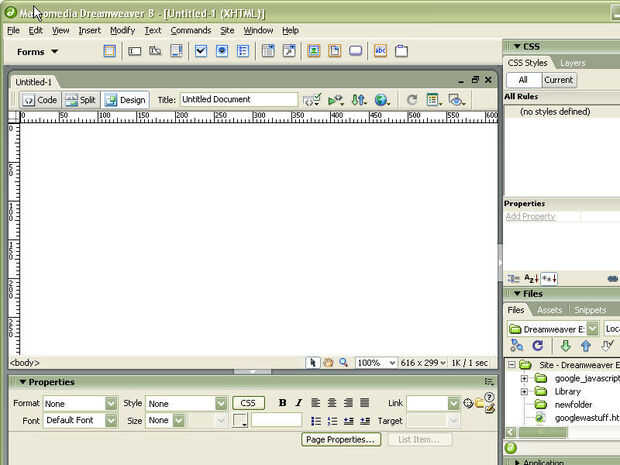Open the Style dropdown
Screen dimensions: 620x465
221,403
